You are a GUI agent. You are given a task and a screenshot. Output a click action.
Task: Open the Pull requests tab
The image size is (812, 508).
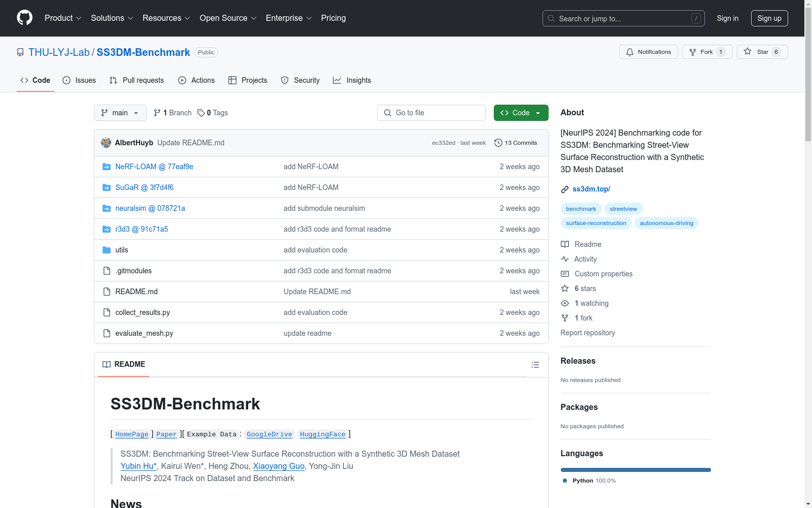[137, 80]
